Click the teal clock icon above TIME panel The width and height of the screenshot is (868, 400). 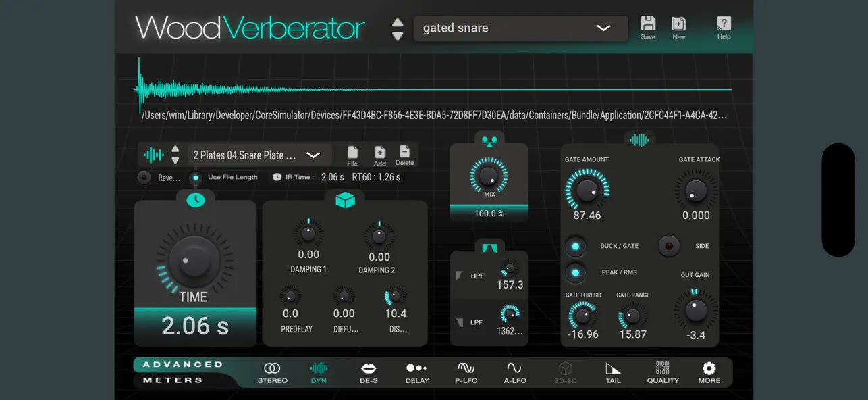[x=196, y=200]
